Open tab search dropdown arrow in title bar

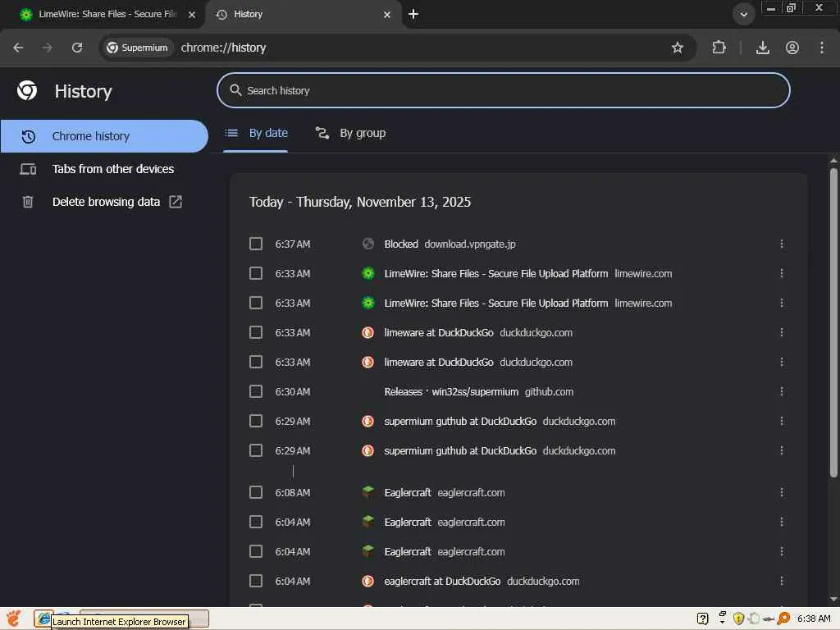743,15
